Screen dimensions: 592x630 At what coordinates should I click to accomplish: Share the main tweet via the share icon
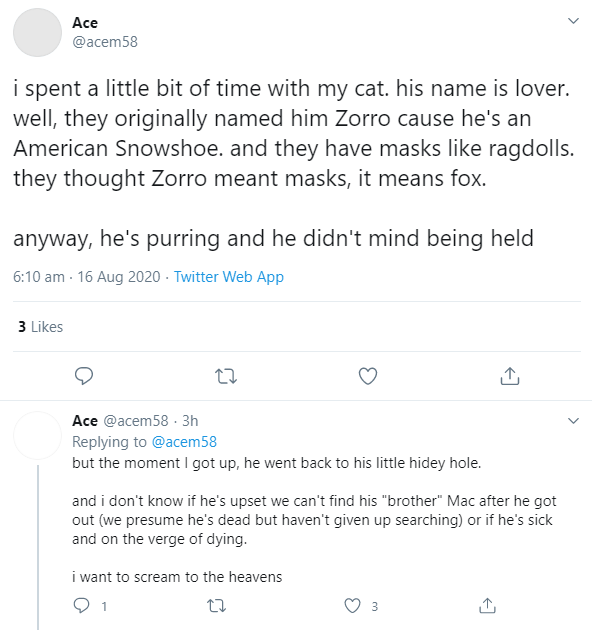click(510, 376)
